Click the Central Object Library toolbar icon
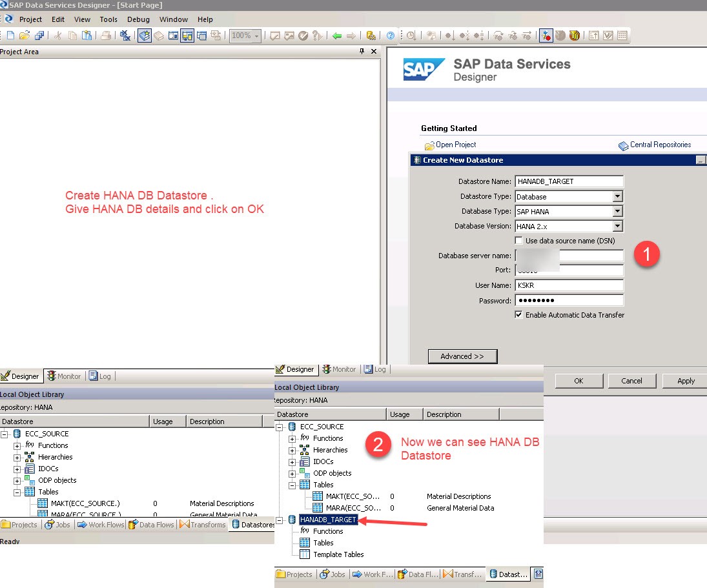This screenshot has width=707, height=588. click(159, 35)
